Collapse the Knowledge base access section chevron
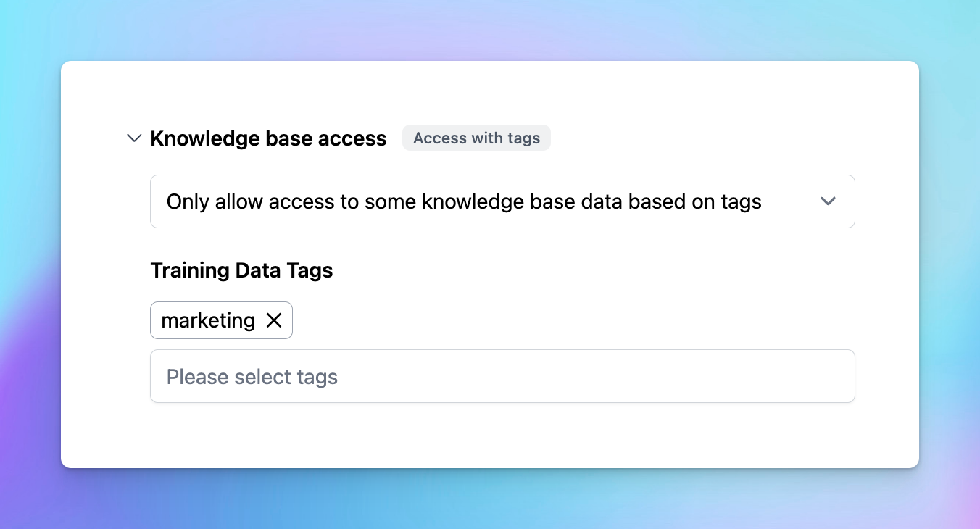 coord(134,138)
